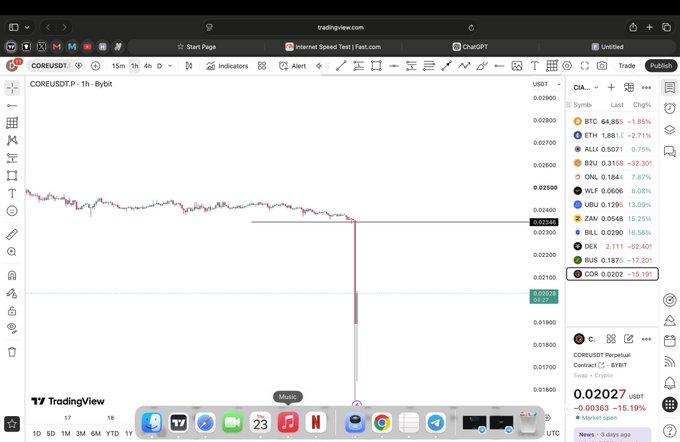The image size is (680, 442).
Task: Switch to the 4h timeframe
Action: [x=148, y=66]
